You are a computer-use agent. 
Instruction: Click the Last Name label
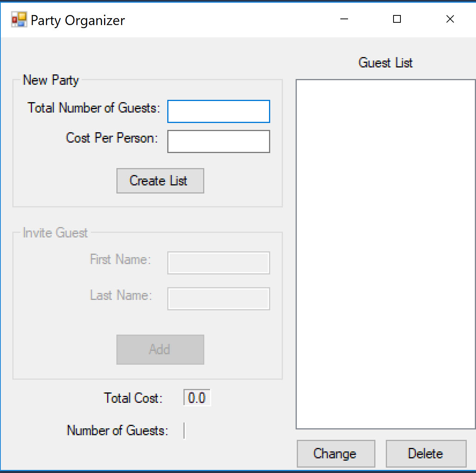coord(121,295)
